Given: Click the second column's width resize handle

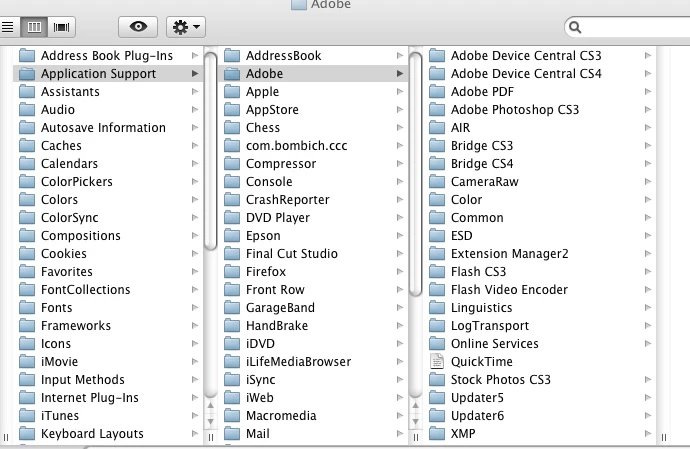Looking at the screenshot, I should (x=415, y=437).
